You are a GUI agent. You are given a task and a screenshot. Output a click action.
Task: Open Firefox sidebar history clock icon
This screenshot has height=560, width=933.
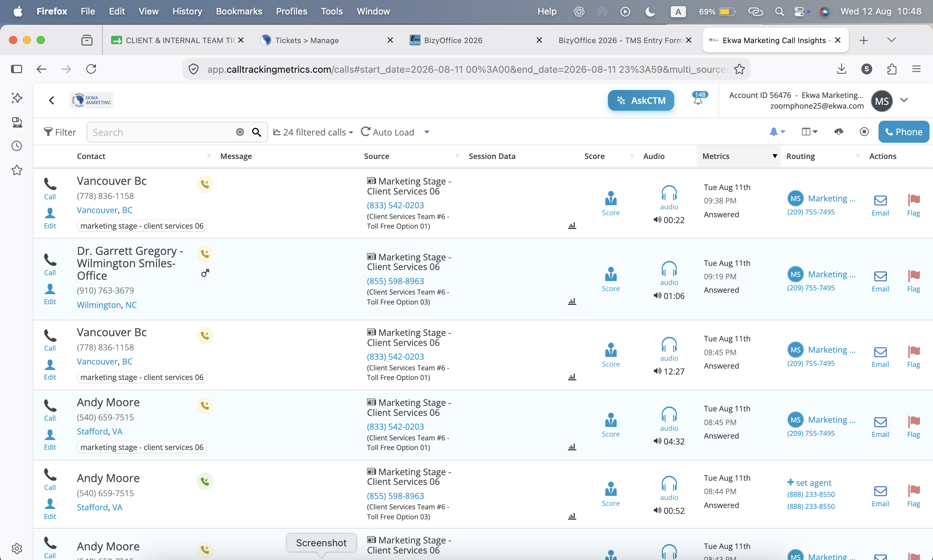[17, 146]
